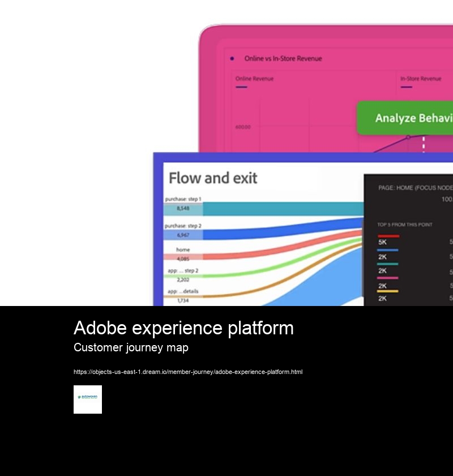Click the app: ... step 2 label
The image size is (453, 476).
(x=183, y=270)
